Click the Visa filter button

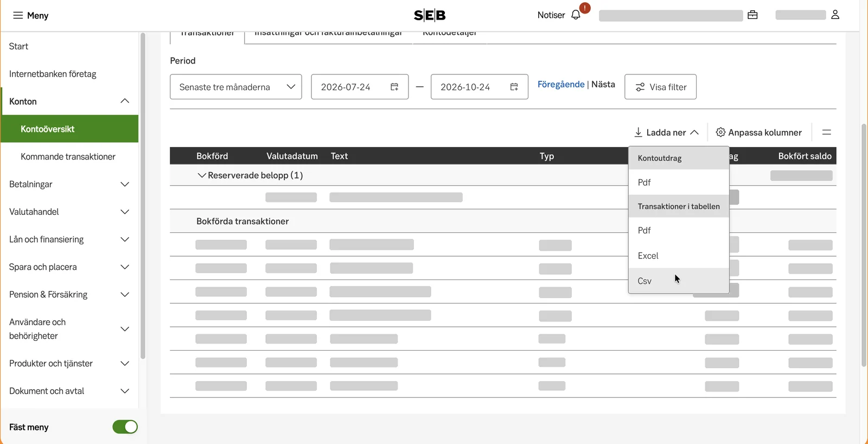pyautogui.click(x=660, y=87)
